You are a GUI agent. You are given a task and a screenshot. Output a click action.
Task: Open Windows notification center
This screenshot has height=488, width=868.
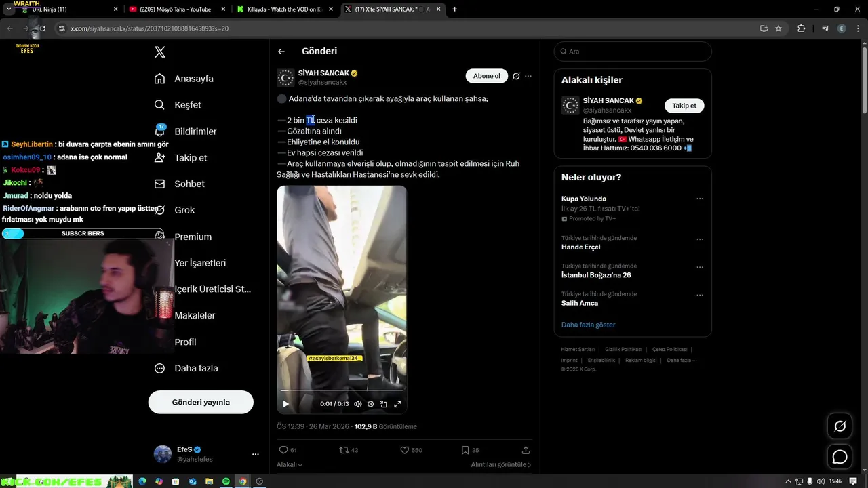click(854, 481)
